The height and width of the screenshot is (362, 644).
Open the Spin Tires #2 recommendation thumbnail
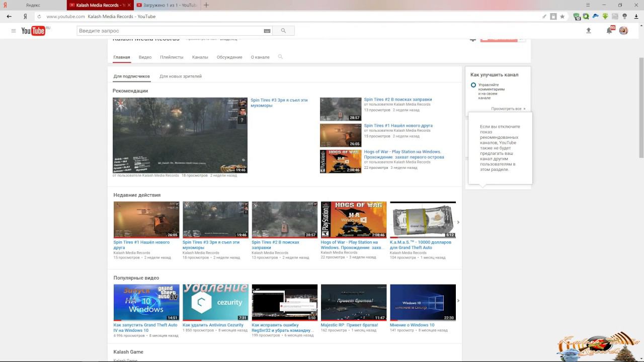pyautogui.click(x=341, y=109)
